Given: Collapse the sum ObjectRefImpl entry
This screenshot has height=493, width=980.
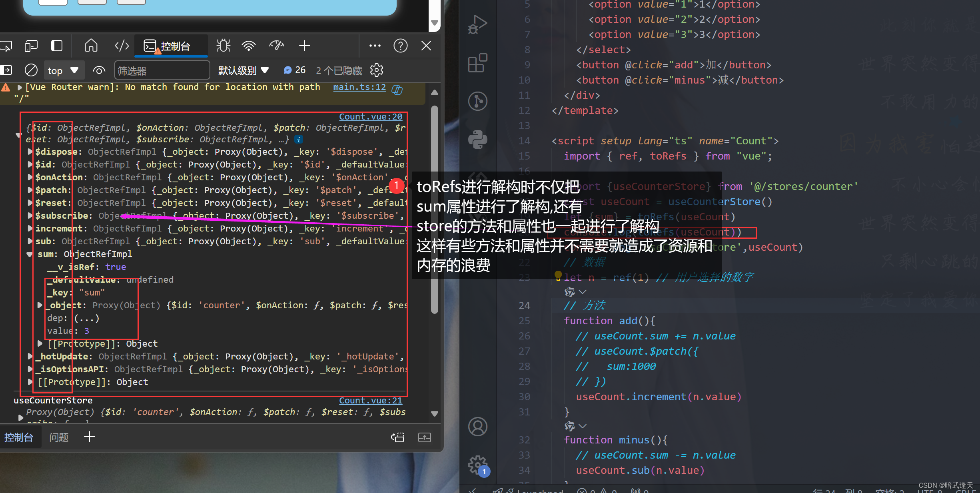Looking at the screenshot, I should (30, 254).
